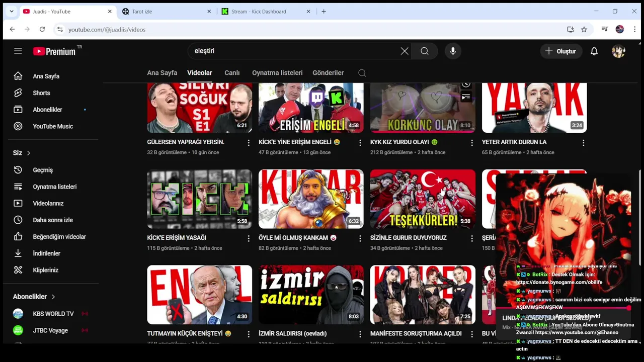Clear the search box with the X icon
Screen dimensions: 644x362
point(405,51)
